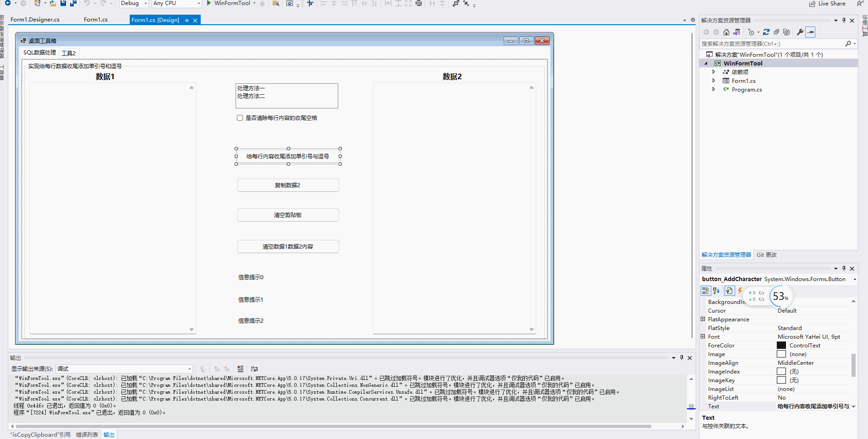This screenshot has height=439, width=868.
Task: Click Categorized view icon in Properties
Action: click(706, 291)
